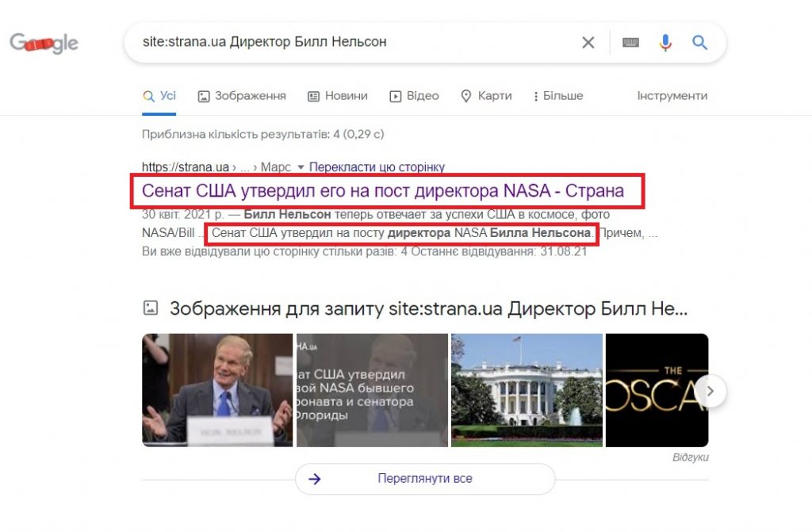The height and width of the screenshot is (532, 812).
Task: Click Перекласти цю сторінку link
Action: [x=377, y=167]
